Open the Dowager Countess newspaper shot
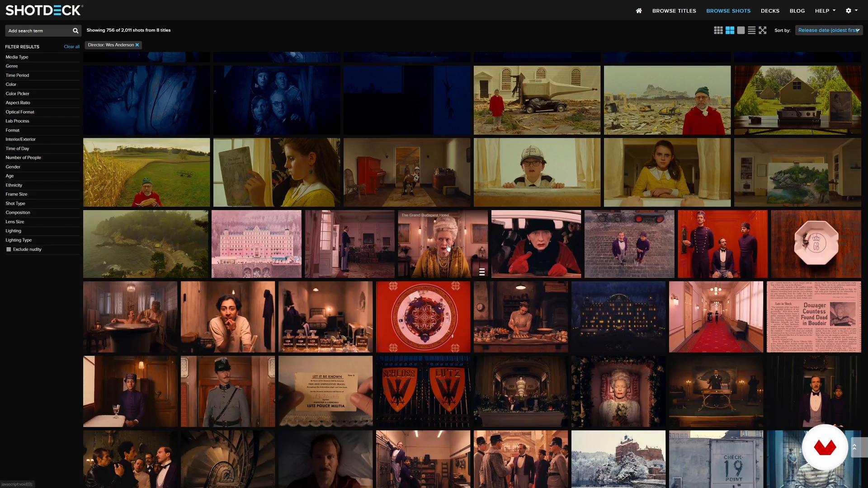This screenshot has height=488, width=868. tap(814, 317)
